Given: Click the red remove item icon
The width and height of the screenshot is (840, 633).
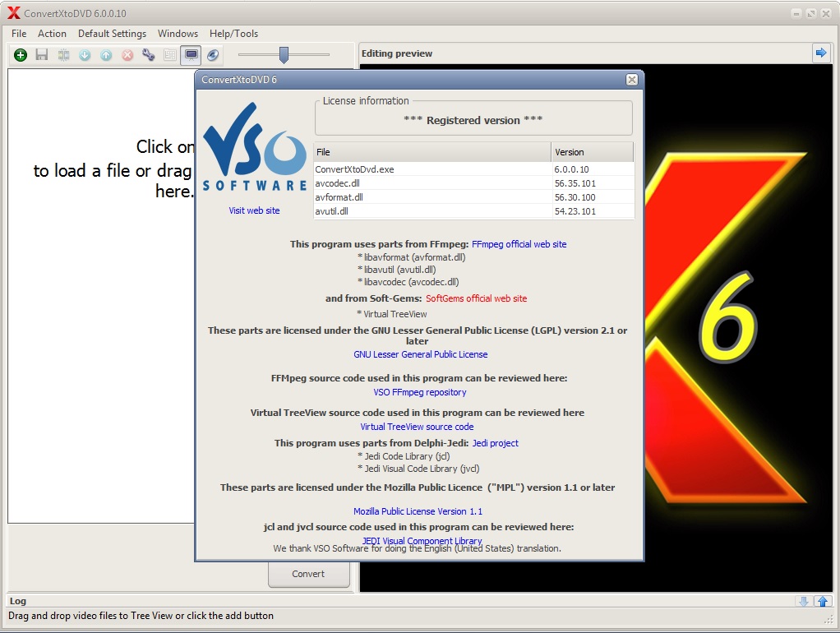Looking at the screenshot, I should click(x=127, y=55).
